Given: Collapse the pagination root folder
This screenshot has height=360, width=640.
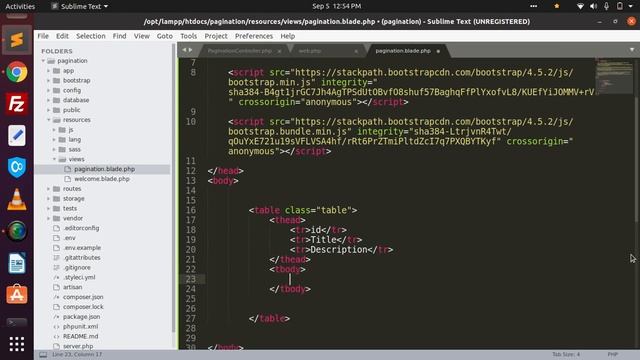Looking at the screenshot, I should point(43,61).
